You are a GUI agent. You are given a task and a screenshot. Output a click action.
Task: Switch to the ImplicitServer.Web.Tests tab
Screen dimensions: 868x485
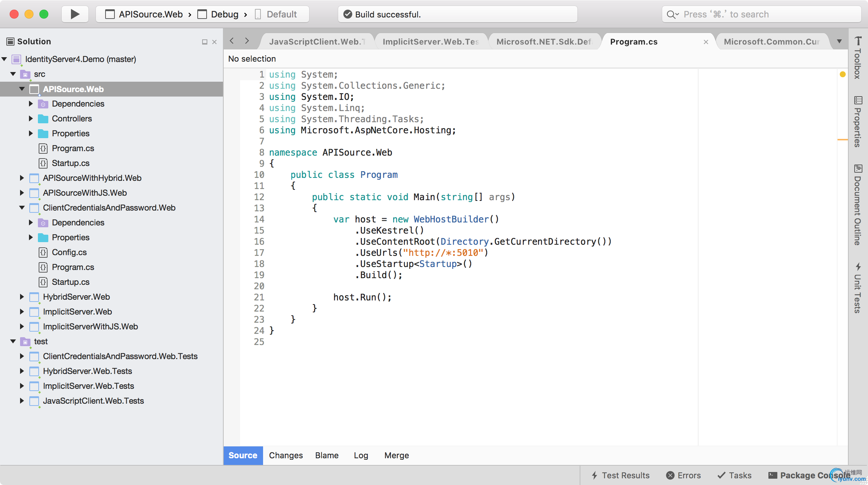[431, 42]
